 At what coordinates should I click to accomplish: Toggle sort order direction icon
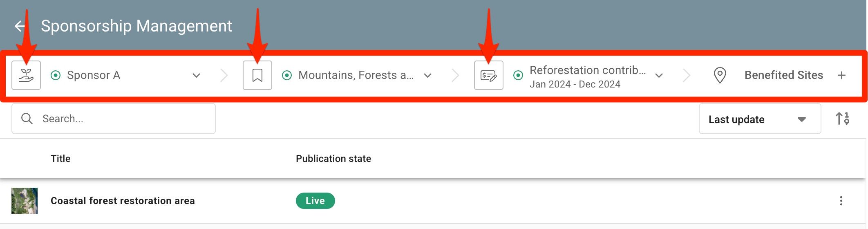842,119
